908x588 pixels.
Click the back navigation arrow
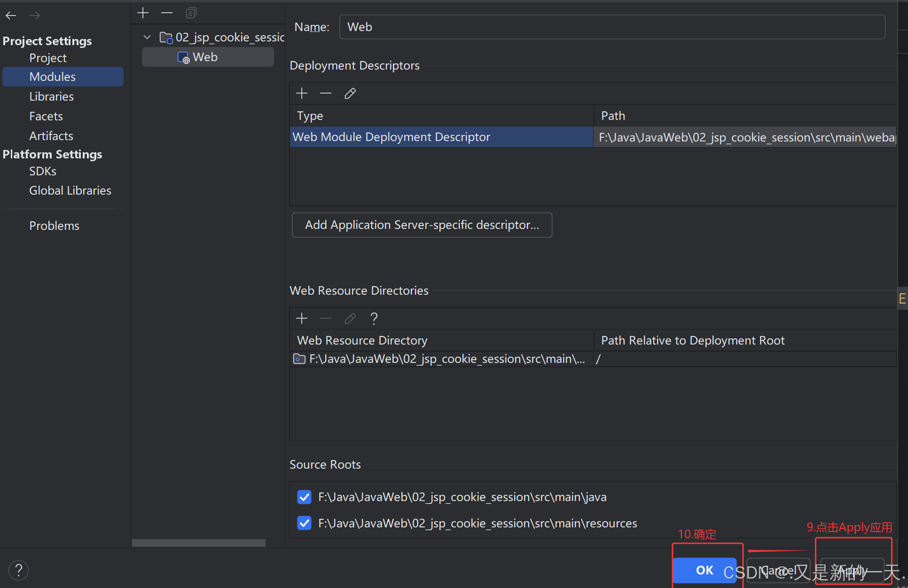11,16
